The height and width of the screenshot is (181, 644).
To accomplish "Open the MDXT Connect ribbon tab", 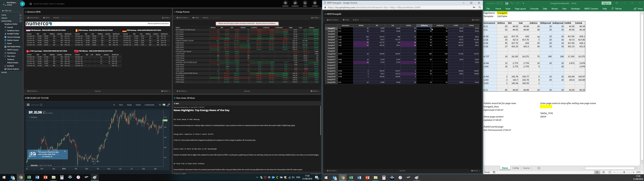I will coord(591,9).
